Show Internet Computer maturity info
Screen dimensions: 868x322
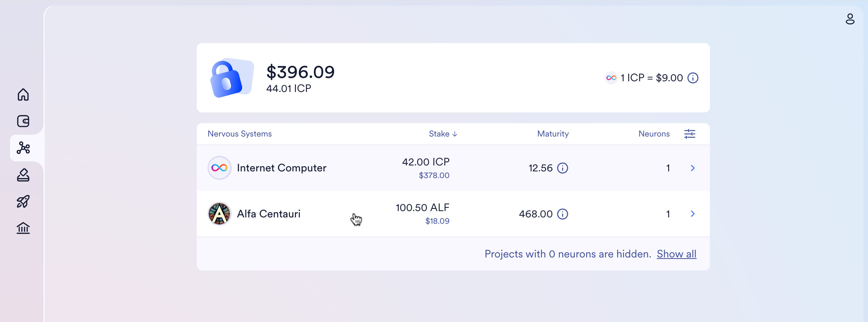[x=563, y=168]
